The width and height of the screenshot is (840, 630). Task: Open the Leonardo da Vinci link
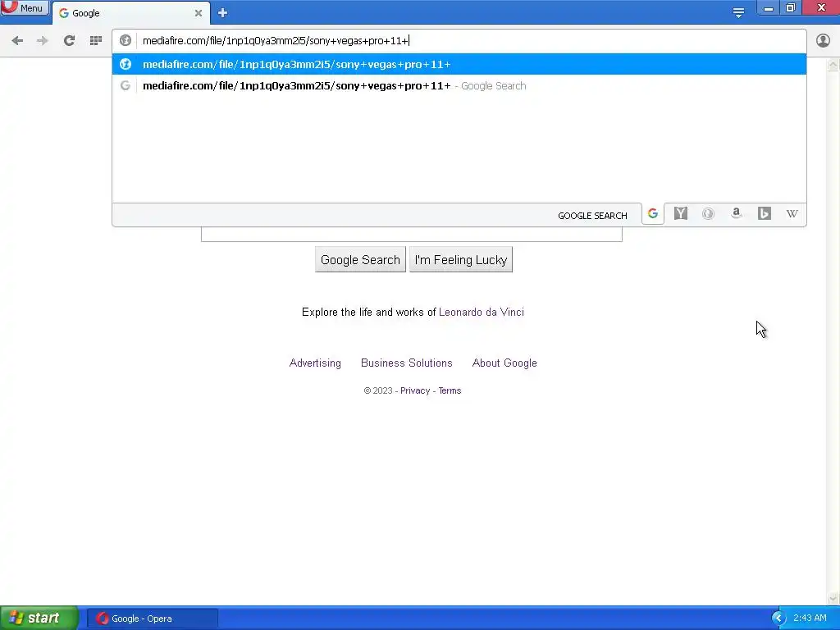click(481, 313)
